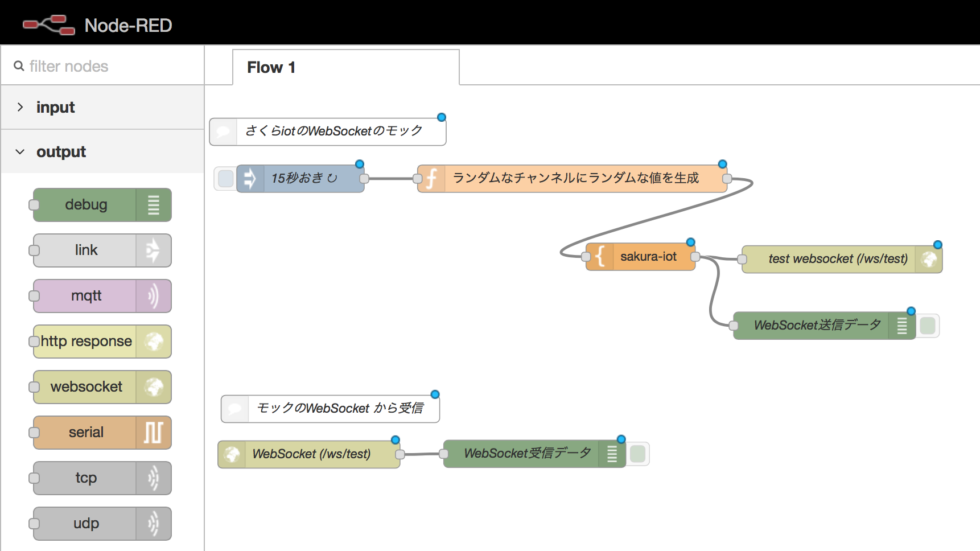Click the output port of sakura-iot node
980x551 pixels.
[695, 257]
